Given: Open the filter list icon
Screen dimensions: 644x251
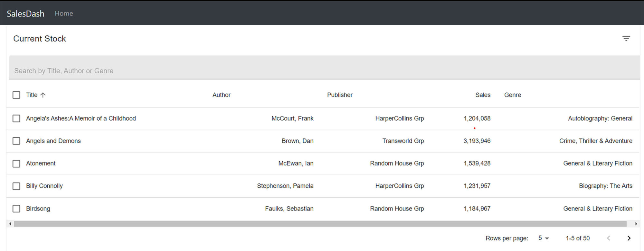Looking at the screenshot, I should point(626,39).
